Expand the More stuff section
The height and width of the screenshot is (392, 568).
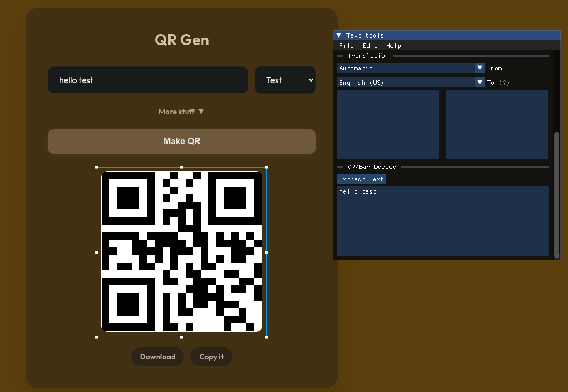(181, 112)
